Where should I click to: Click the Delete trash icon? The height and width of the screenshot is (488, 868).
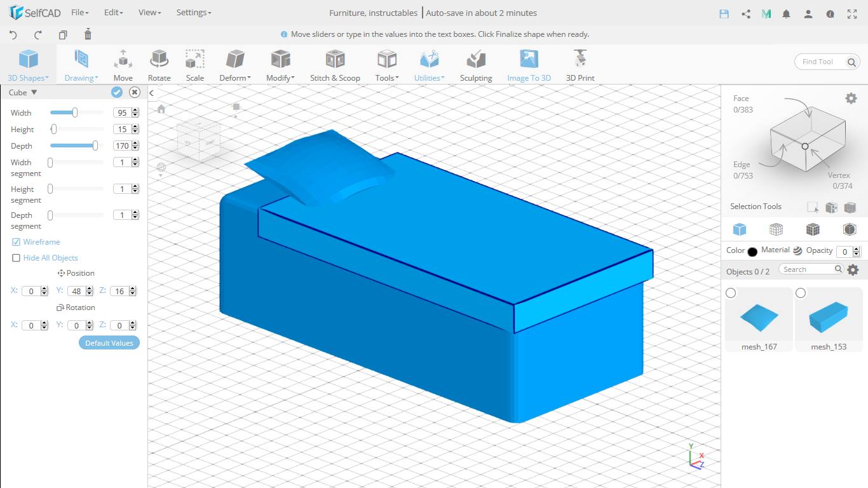click(x=88, y=34)
